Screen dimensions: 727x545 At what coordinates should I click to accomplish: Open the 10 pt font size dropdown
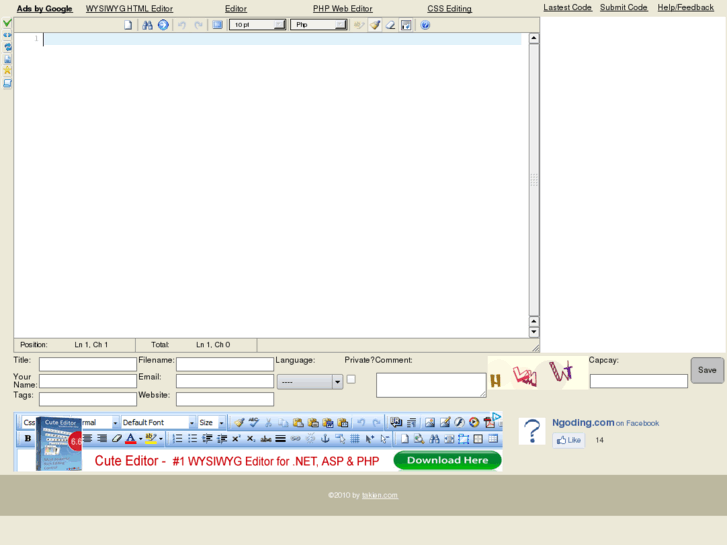[x=257, y=25]
